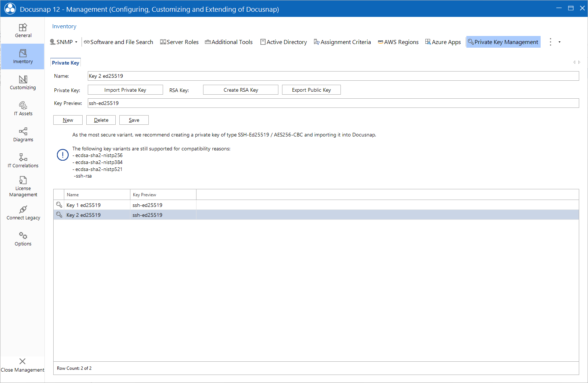Click tab scroll right arrow
Viewport: 588px width, 383px height.
coord(579,62)
